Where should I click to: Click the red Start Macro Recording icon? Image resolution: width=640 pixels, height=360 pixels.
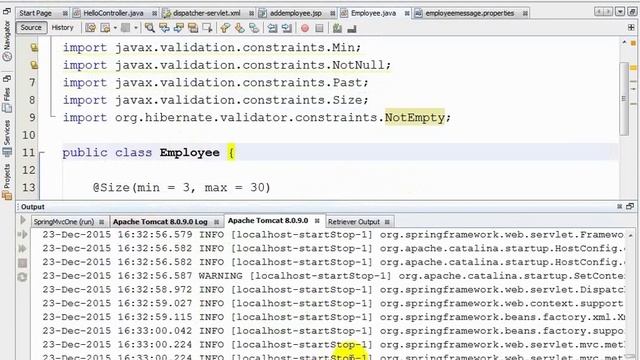click(304, 28)
